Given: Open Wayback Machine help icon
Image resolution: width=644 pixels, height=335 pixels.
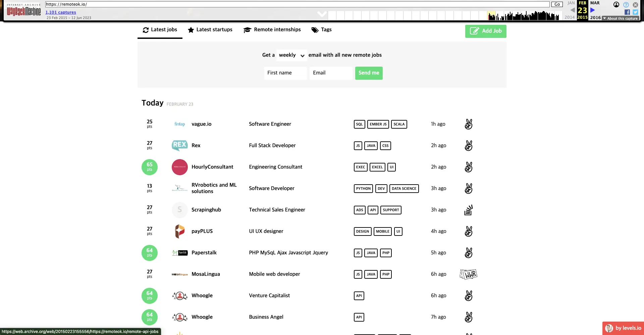Looking at the screenshot, I should [626, 5].
